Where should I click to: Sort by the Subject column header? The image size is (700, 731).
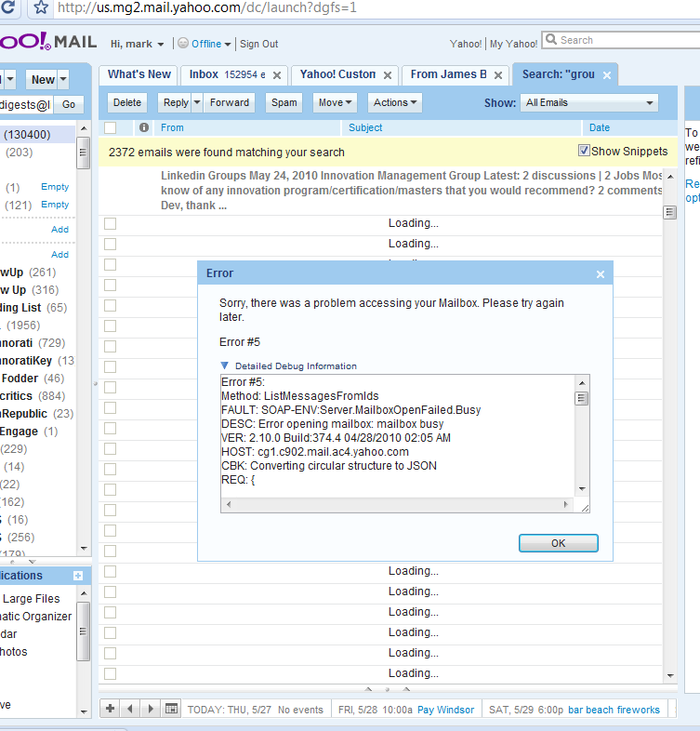pos(365,127)
